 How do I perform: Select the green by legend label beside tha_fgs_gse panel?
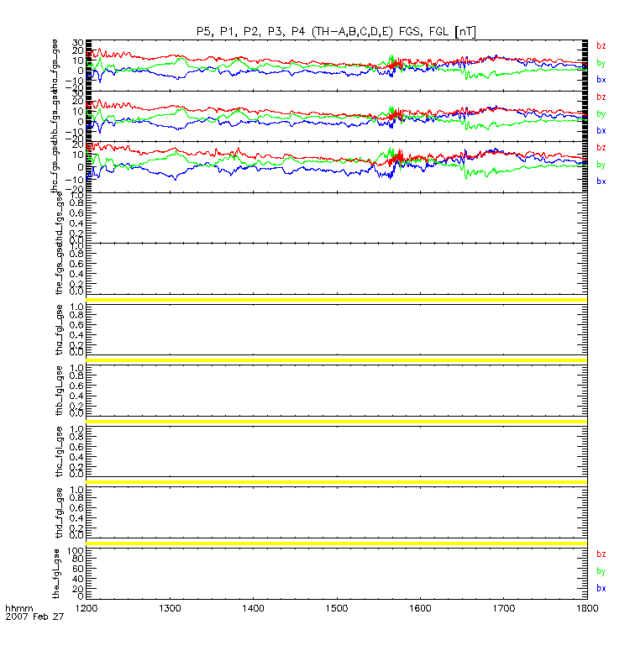pos(601,63)
